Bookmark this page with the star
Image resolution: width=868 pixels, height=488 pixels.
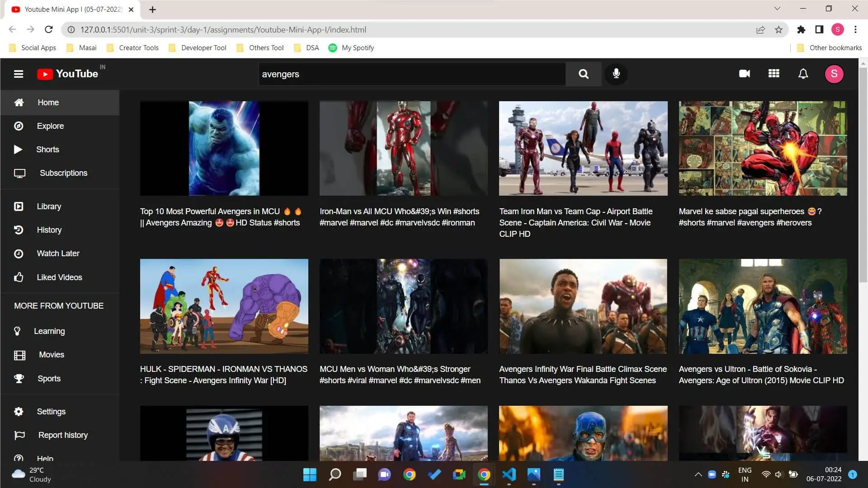coord(778,30)
